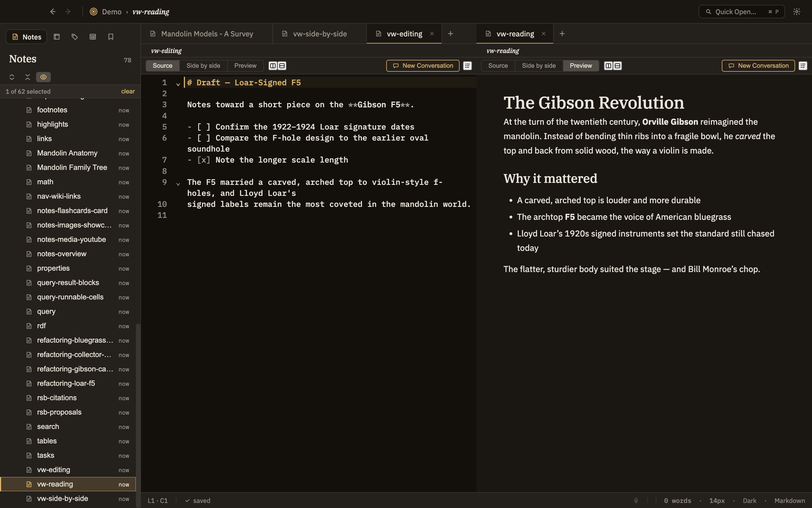Click Demo in the breadcrumb
This screenshot has width=812, height=508.
[112, 12]
